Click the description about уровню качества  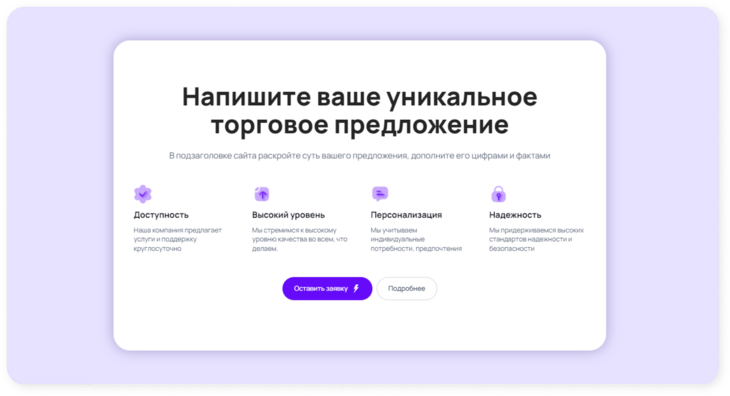coord(299,239)
